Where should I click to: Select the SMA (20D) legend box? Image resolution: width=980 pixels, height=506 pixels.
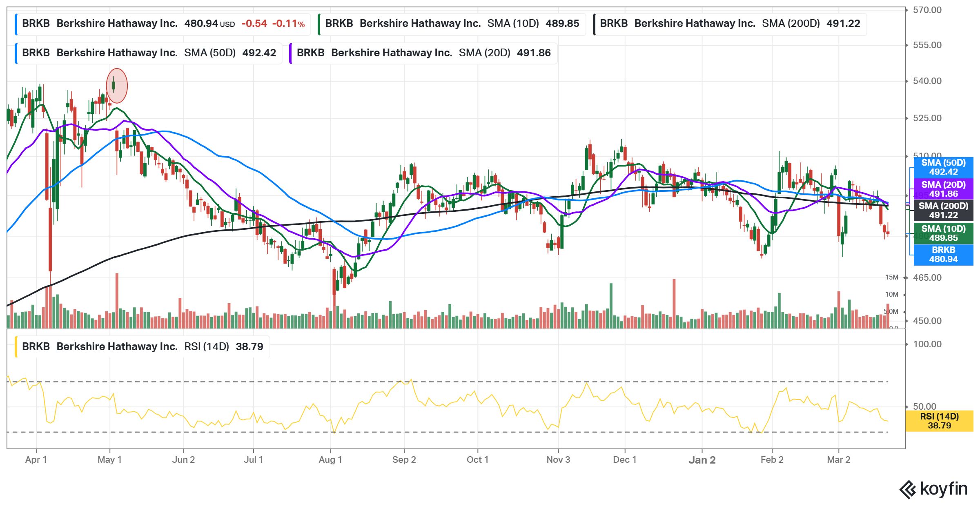click(x=423, y=53)
